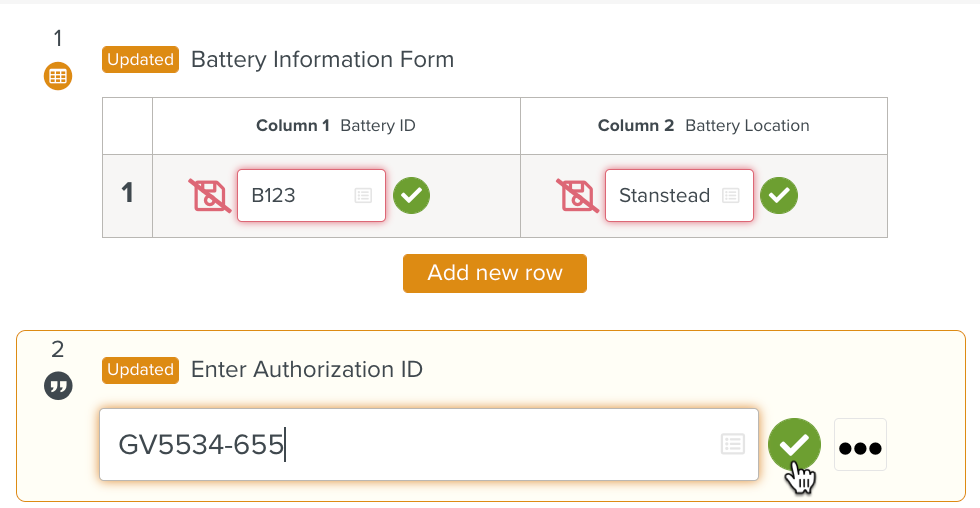This screenshot has height=508, width=980.
Task: Confirm Authorization ID with the green checkmark
Action: pos(794,444)
